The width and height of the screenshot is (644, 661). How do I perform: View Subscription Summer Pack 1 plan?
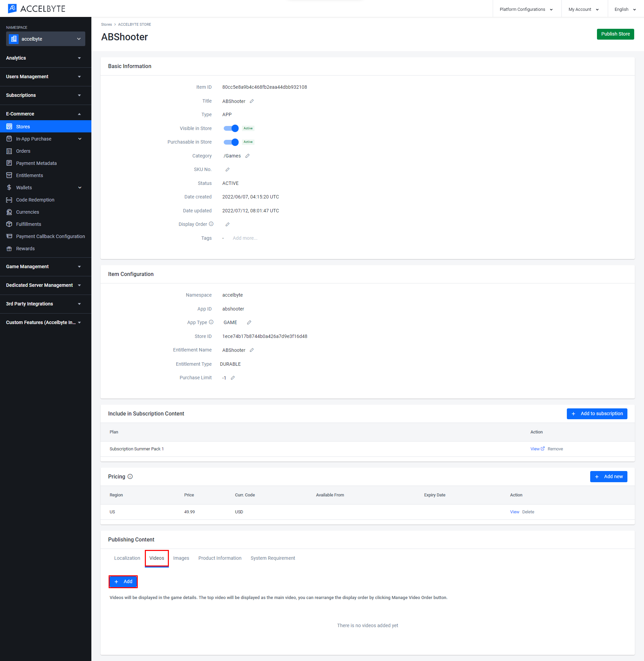pos(535,449)
